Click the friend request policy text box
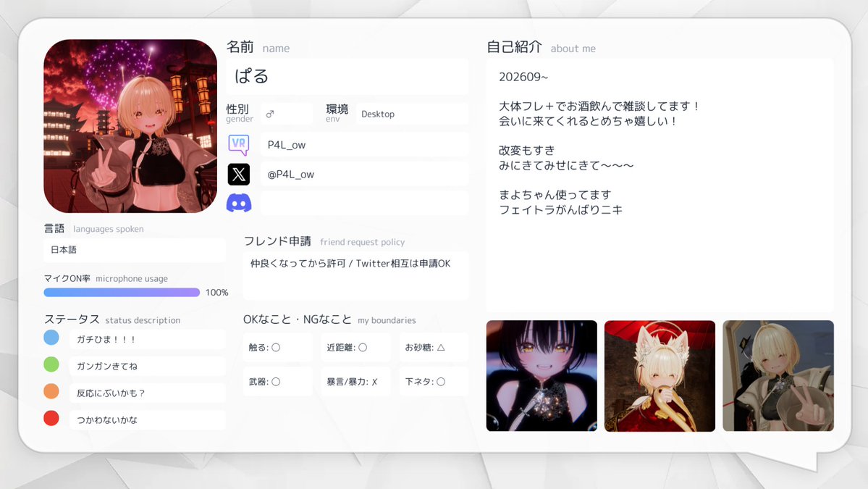 [356, 276]
